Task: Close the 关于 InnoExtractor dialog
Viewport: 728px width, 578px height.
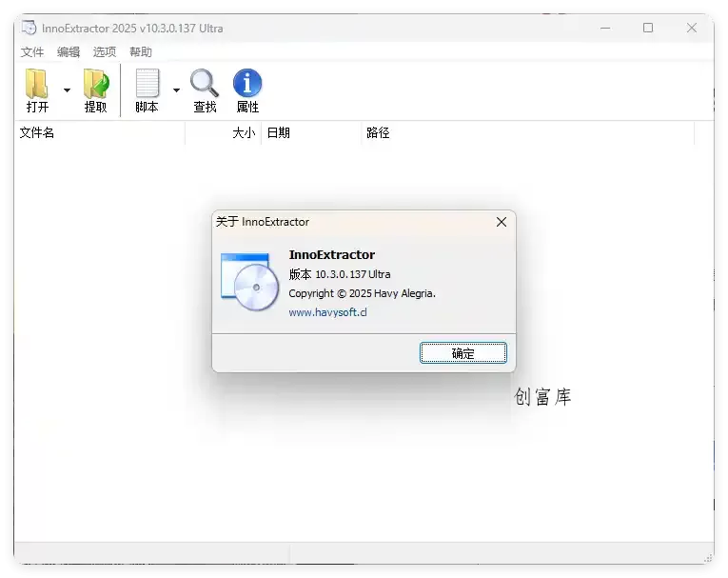Action: point(502,222)
